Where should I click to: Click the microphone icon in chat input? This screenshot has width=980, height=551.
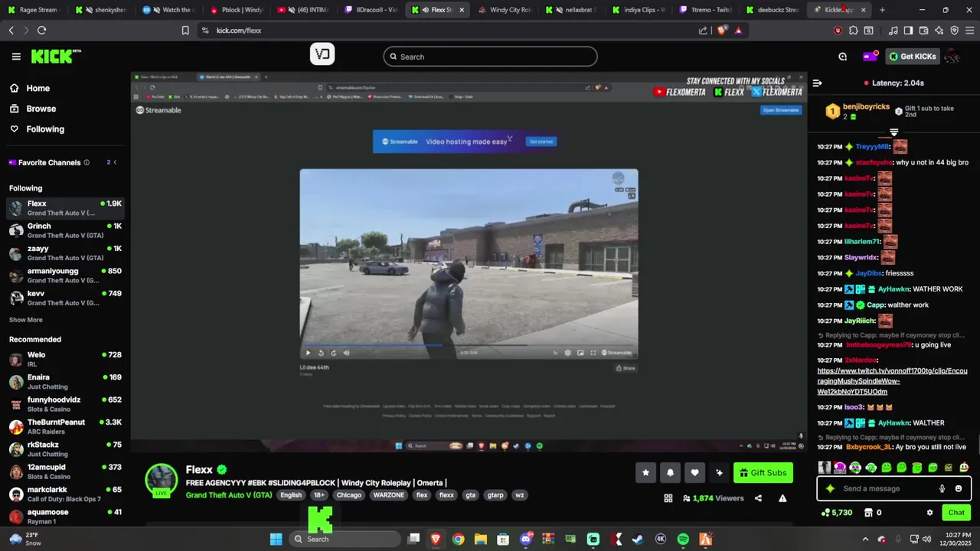942,488
